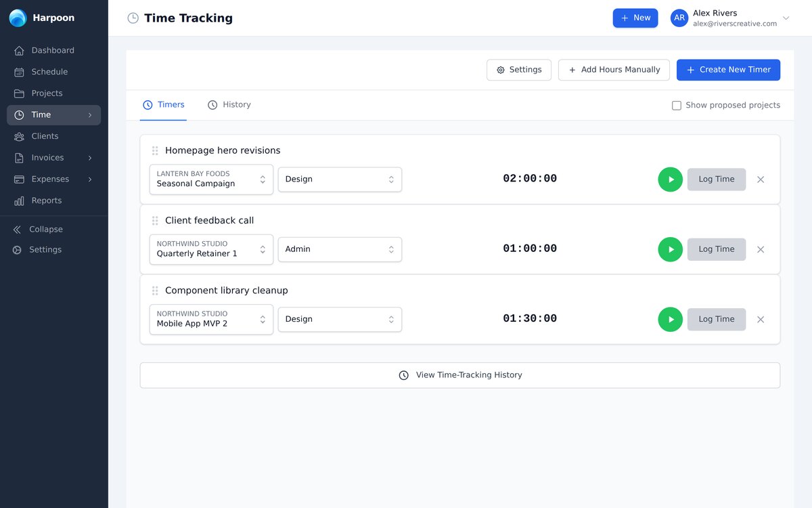
Task: Open Schedule in the sidebar
Action: 53,72
